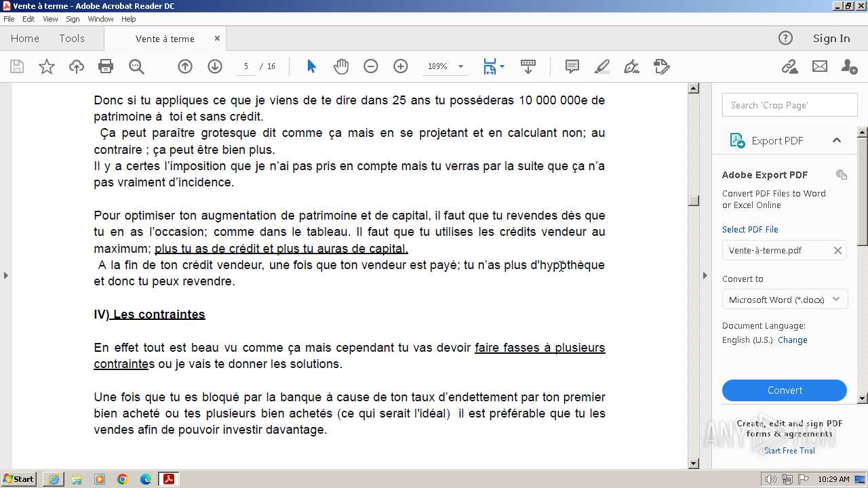Click Start Free Trial link

(x=789, y=451)
